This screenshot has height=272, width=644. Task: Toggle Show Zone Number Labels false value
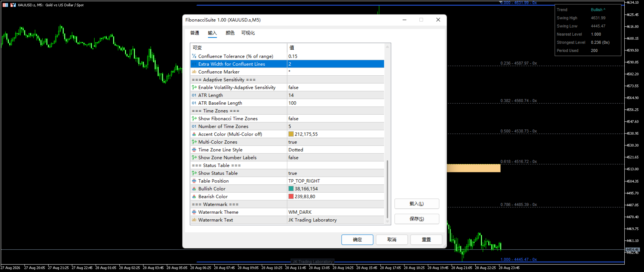(x=336, y=157)
